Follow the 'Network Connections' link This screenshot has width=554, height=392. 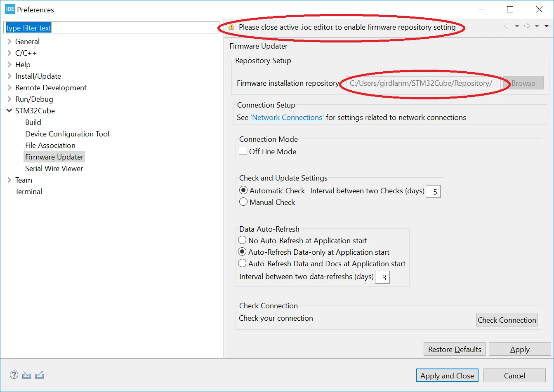[287, 117]
